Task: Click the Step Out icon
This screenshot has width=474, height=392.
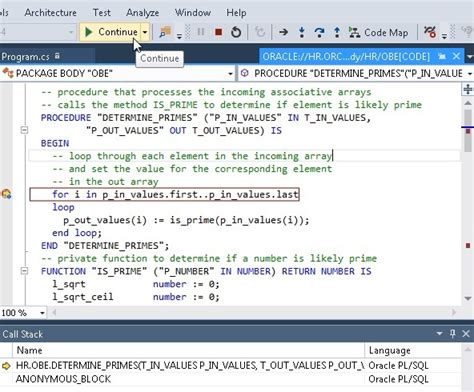Action: pyautogui.click(x=337, y=32)
